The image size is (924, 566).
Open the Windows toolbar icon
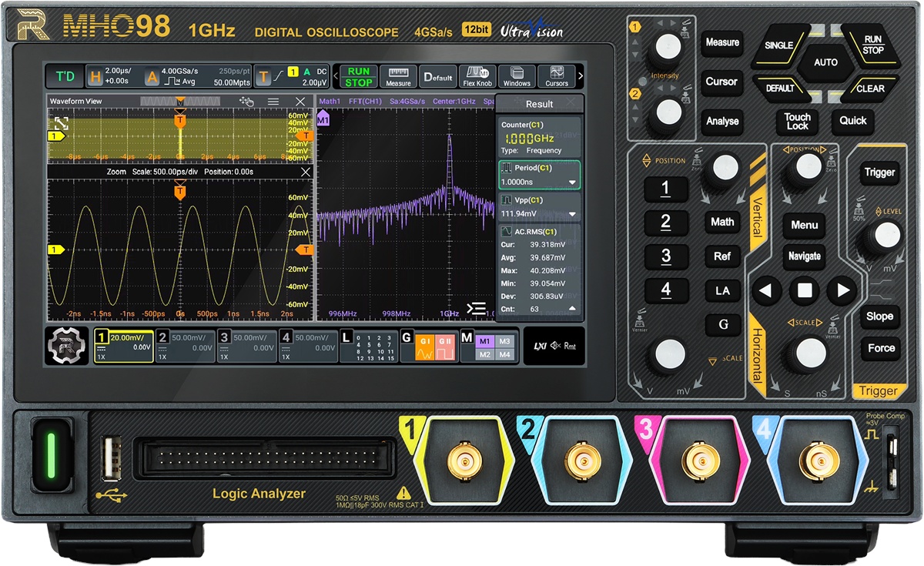(x=517, y=76)
